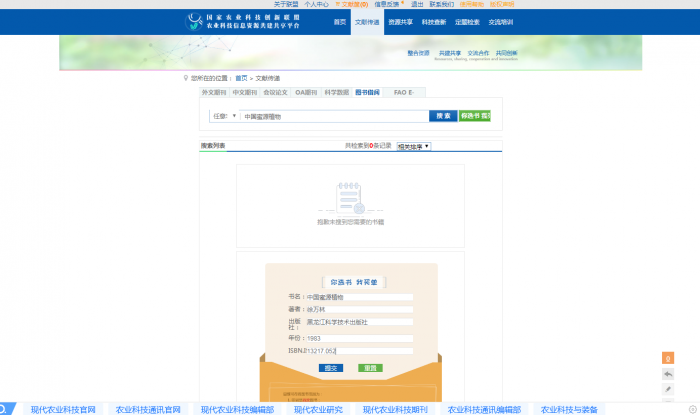Switch to the 科学数据 tab
Screen dimensions: 700x415
pos(336,92)
